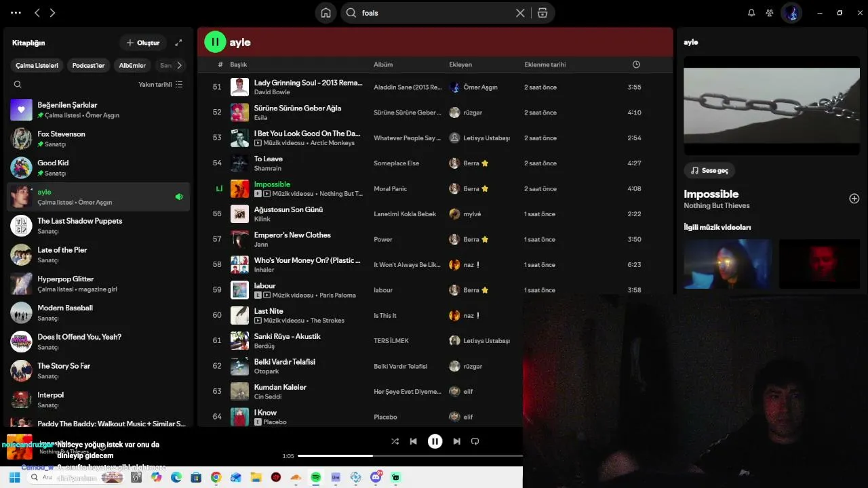
Task: Open the Paris Paloma artist link
Action: 338,296
